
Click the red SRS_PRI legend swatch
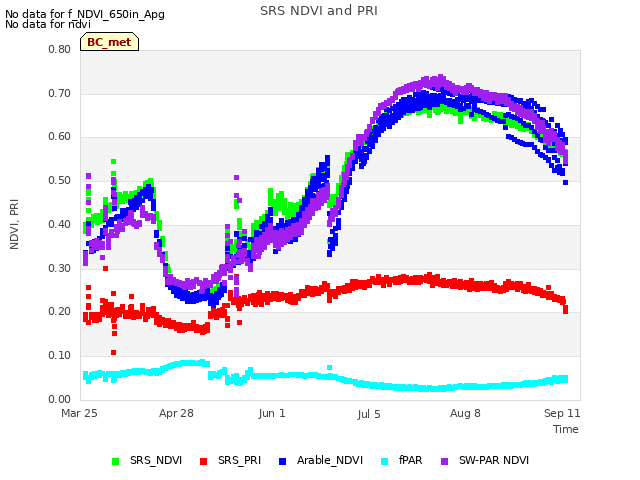(x=203, y=461)
